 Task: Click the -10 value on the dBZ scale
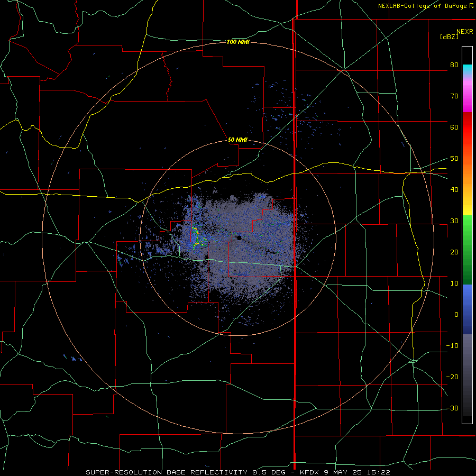tap(452, 346)
